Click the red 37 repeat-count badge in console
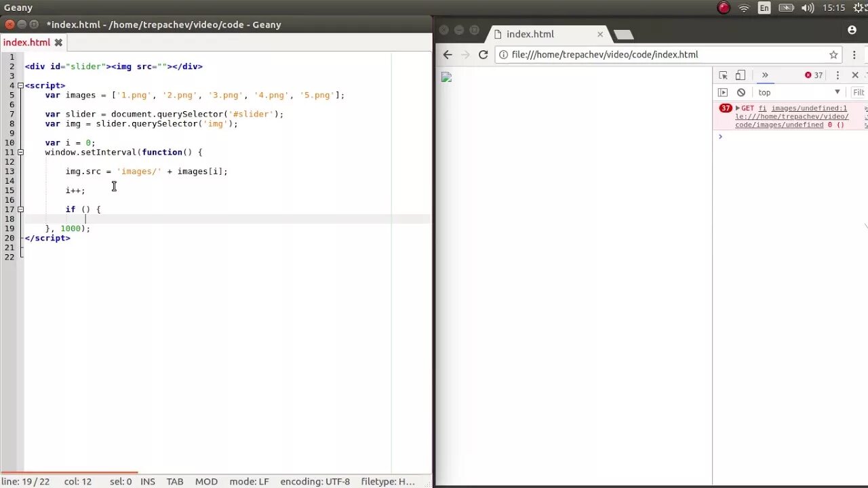 tap(726, 108)
